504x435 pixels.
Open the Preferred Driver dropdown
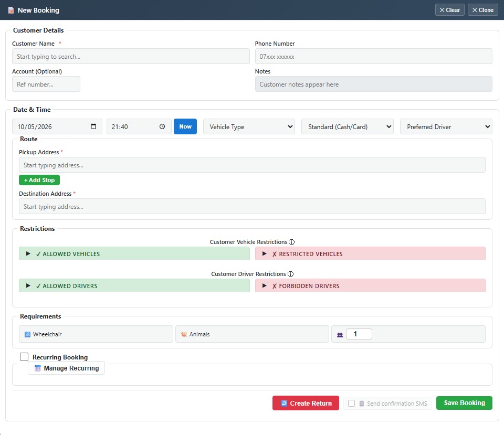(446, 126)
